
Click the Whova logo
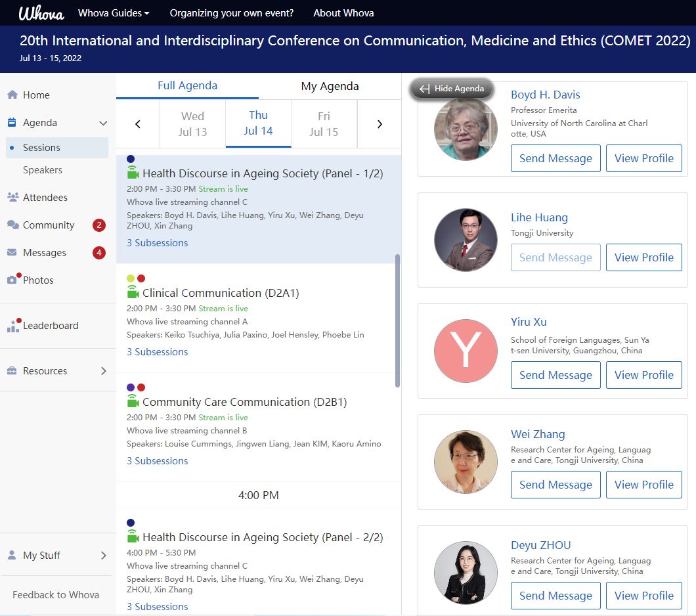[x=41, y=13]
